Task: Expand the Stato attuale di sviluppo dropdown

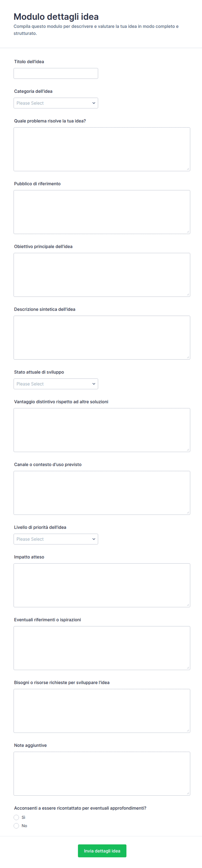Action: [x=56, y=384]
